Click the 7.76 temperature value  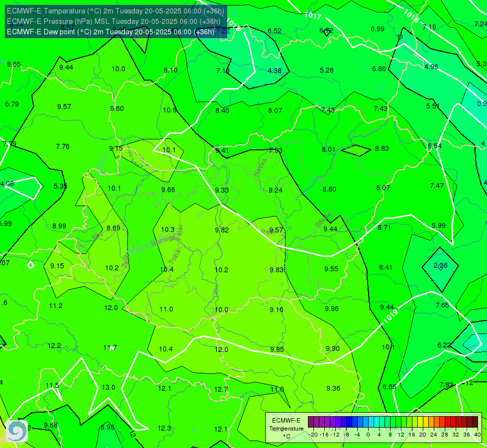63,146
